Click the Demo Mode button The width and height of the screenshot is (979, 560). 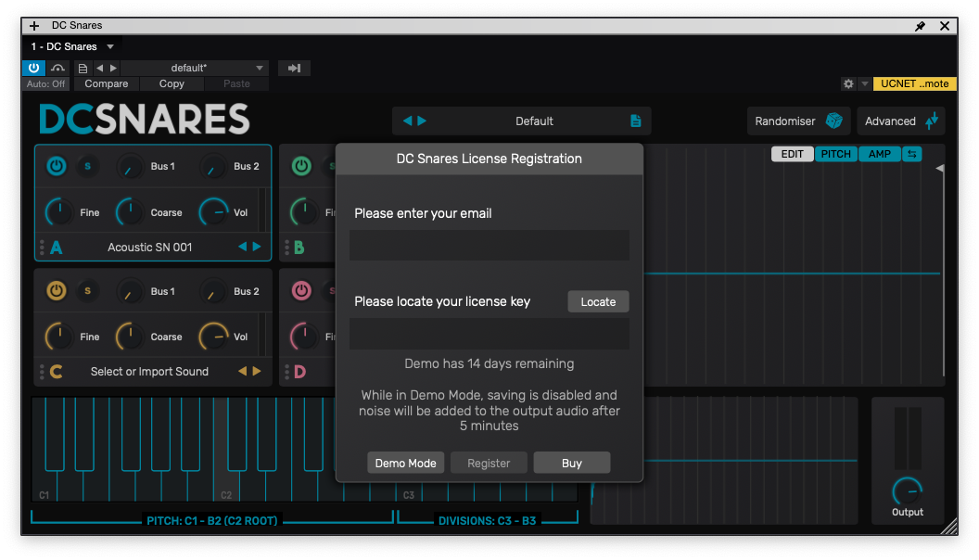406,463
